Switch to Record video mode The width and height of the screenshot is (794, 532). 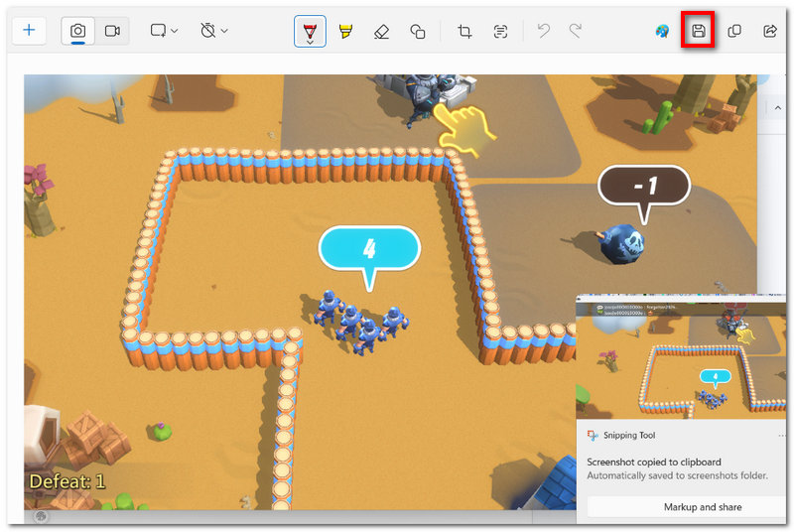click(x=112, y=31)
